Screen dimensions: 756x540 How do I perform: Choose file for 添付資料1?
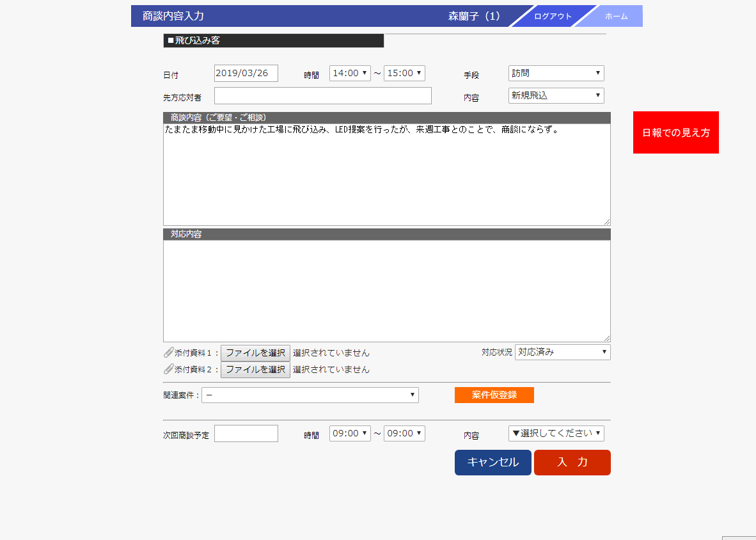pyautogui.click(x=255, y=353)
